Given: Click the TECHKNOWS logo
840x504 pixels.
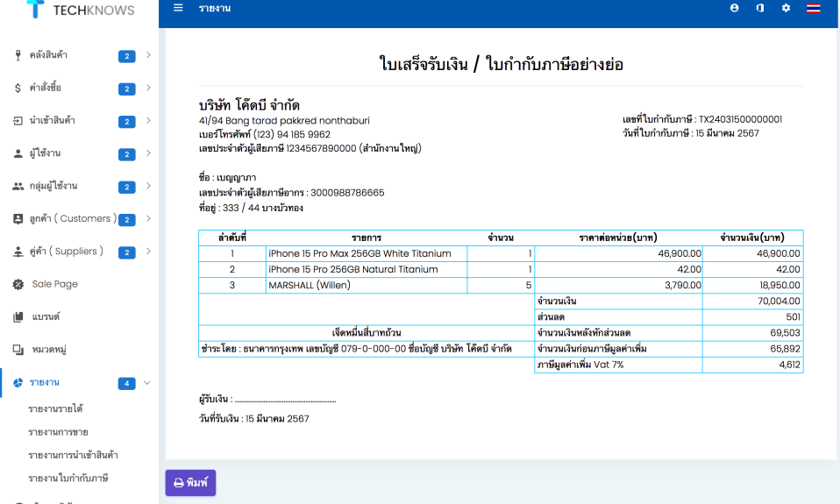Looking at the screenshot, I should tap(81, 10).
